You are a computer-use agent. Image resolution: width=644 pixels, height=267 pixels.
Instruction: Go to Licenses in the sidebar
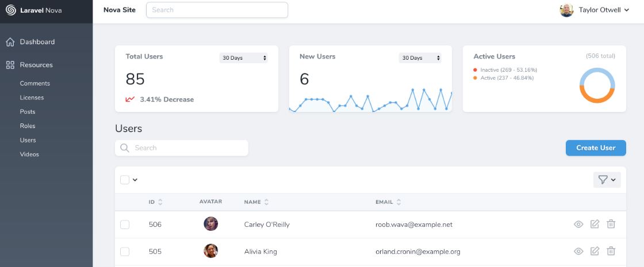[x=32, y=98]
